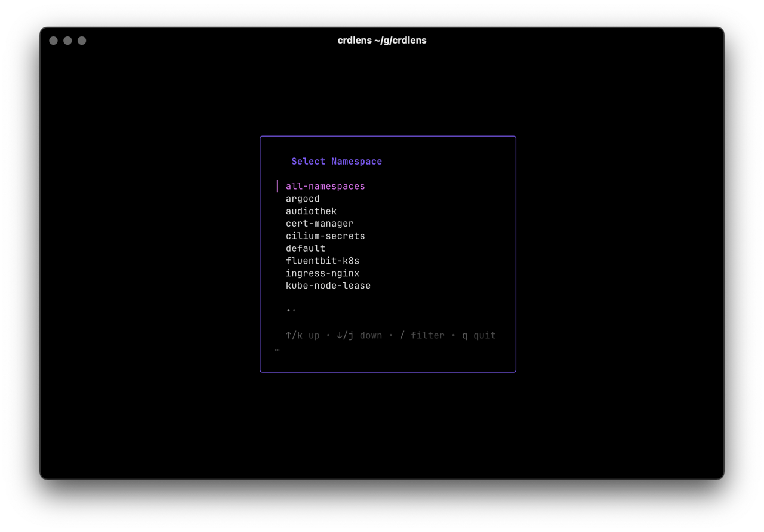Viewport: 764px width, 532px height.
Task: Pick the ingress-nginx namespace
Action: [x=322, y=273]
